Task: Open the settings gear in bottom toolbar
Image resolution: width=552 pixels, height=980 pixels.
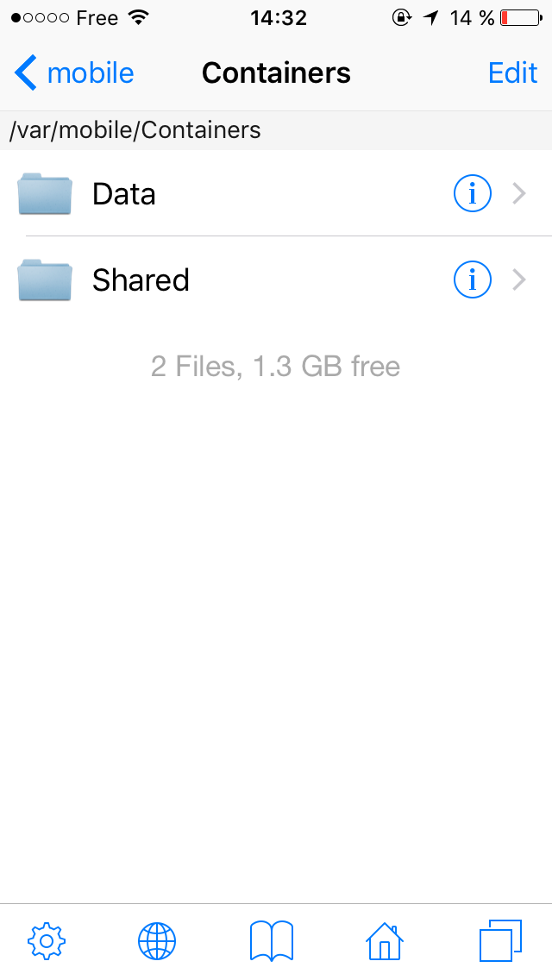Action: click(47, 940)
